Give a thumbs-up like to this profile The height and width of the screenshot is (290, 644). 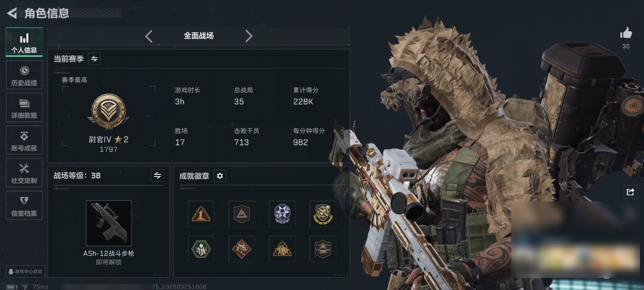tap(626, 33)
